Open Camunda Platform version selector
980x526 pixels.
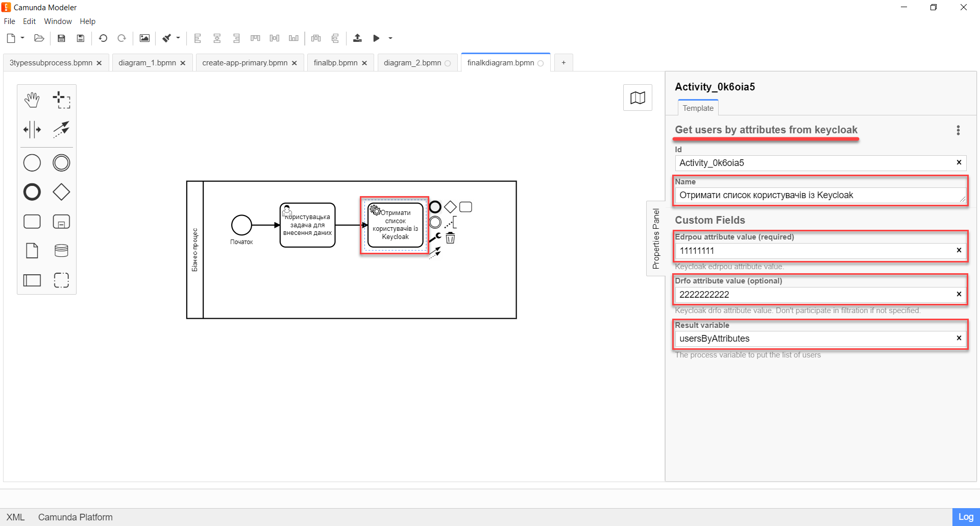click(75, 517)
